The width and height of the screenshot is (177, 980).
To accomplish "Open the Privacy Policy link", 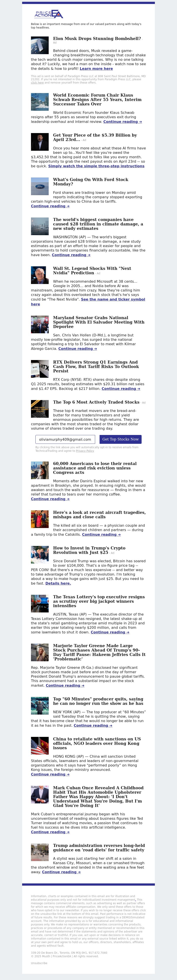I will tap(85, 451).
